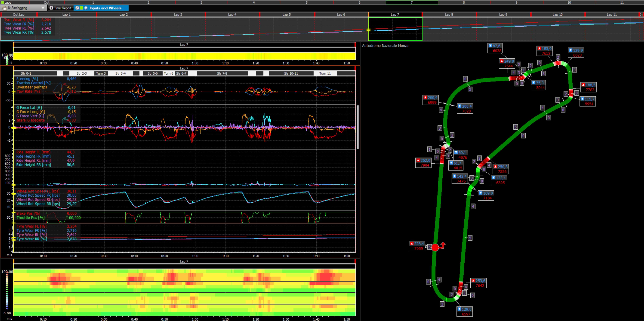The width and height of the screenshot is (644, 321).
Task: Click the green square beside Laps
Action: tap(2, 2)
